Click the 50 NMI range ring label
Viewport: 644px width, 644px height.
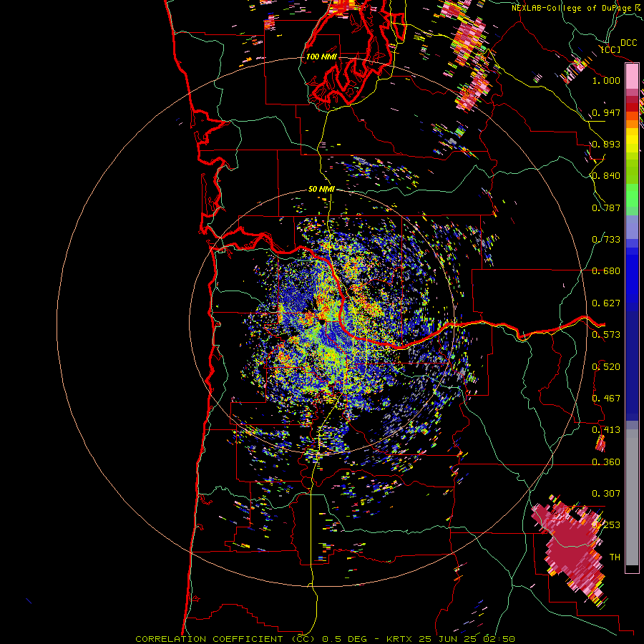coord(321,190)
